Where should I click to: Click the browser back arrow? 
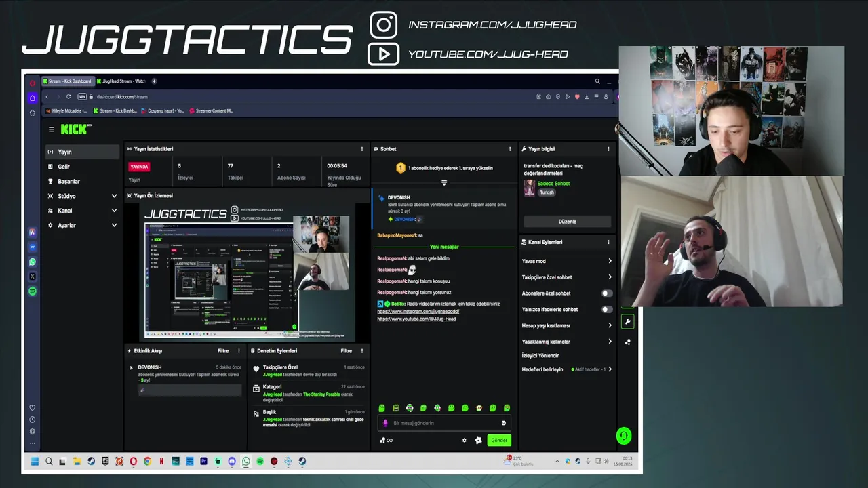point(47,97)
